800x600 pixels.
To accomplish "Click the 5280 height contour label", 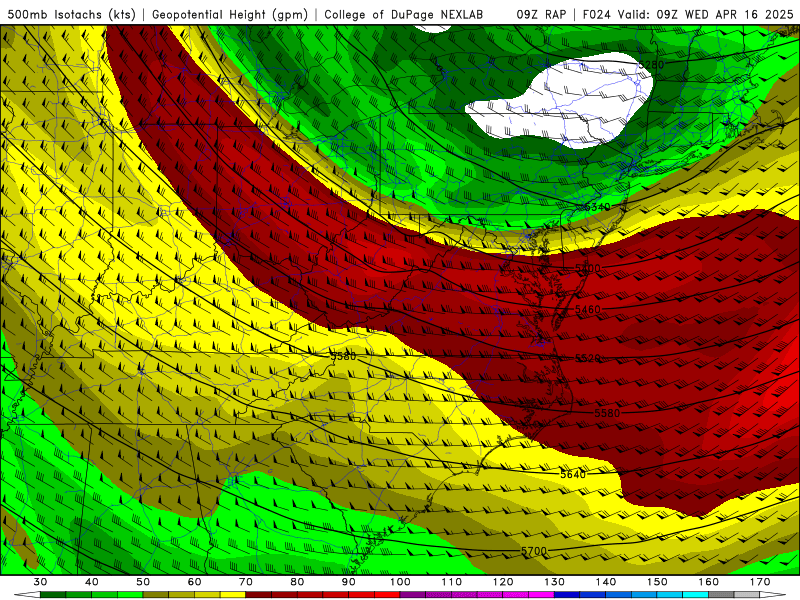I will click(x=652, y=65).
